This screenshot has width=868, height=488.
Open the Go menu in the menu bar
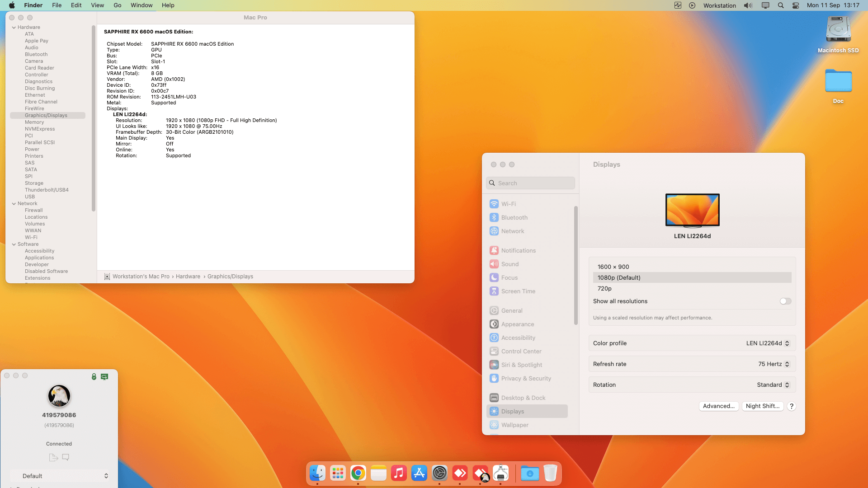tap(117, 5)
